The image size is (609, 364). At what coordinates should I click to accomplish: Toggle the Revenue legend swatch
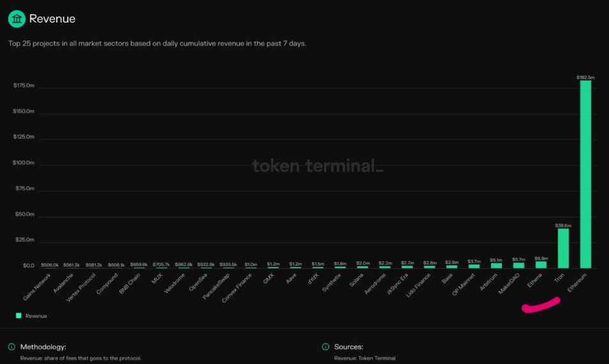(x=19, y=315)
